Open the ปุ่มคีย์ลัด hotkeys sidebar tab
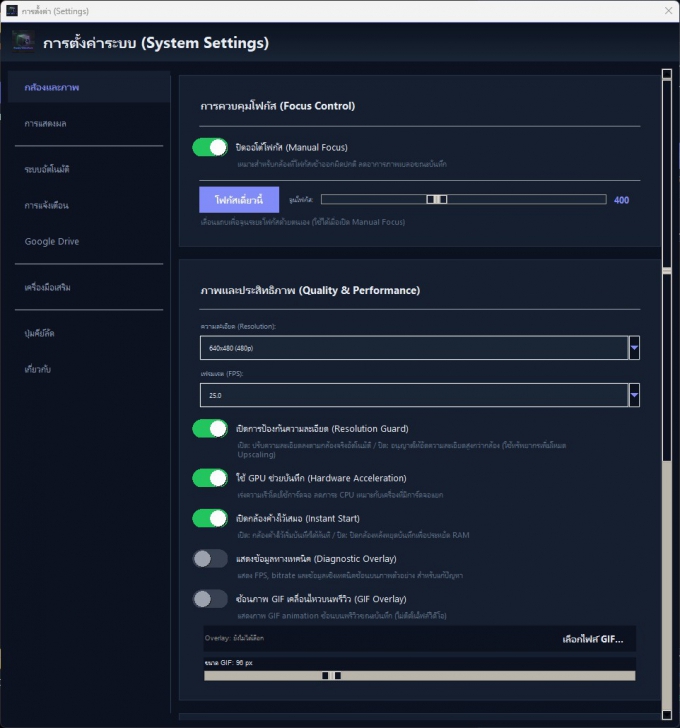Screen dimensions: 680x728 point(89,333)
